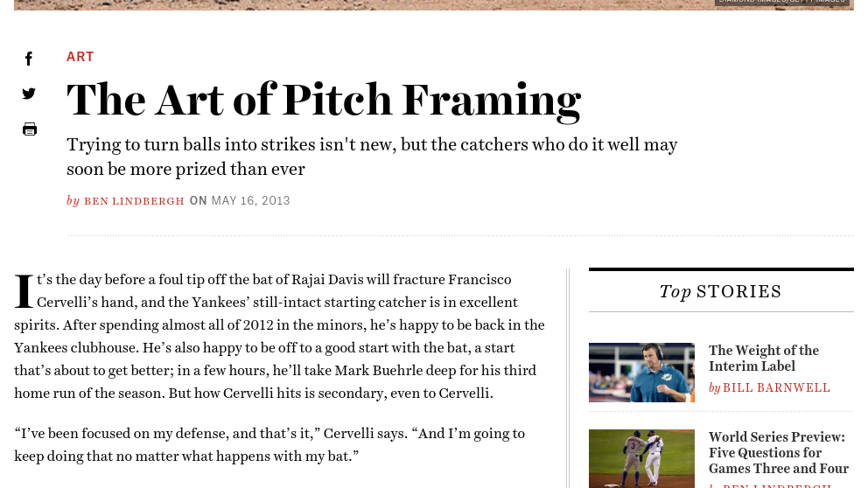Click the Getty Images photo credit caption
The height and width of the screenshot is (488, 868).
point(781,3)
